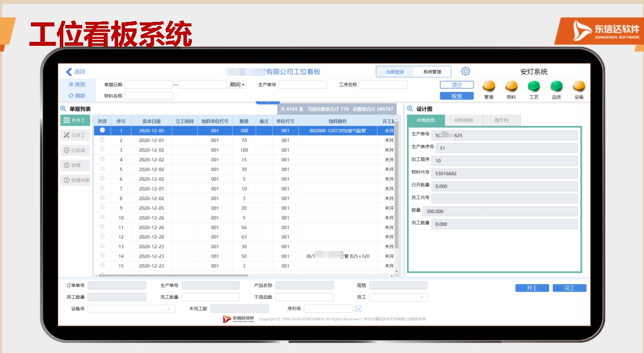Image resolution: width=644 pixels, height=353 pixels.
Task: Click the 管理 andon status lamp
Action: 489,86
